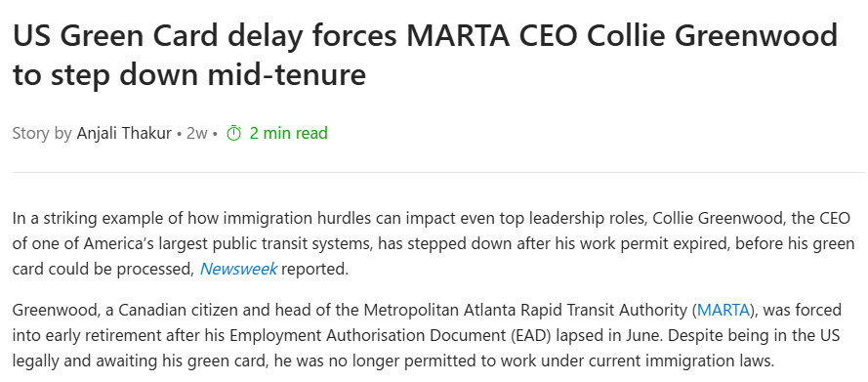Click the green clock icon by read time

pyautogui.click(x=234, y=134)
